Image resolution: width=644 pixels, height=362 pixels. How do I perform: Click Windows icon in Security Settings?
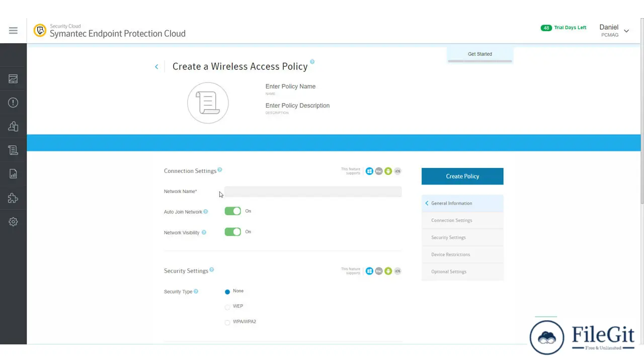[x=369, y=271]
